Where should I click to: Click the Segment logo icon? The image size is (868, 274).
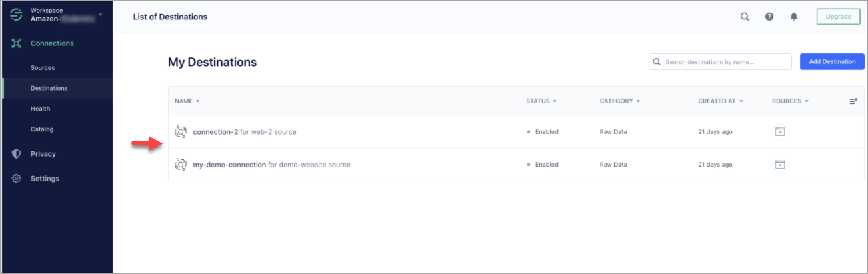pyautogui.click(x=17, y=15)
